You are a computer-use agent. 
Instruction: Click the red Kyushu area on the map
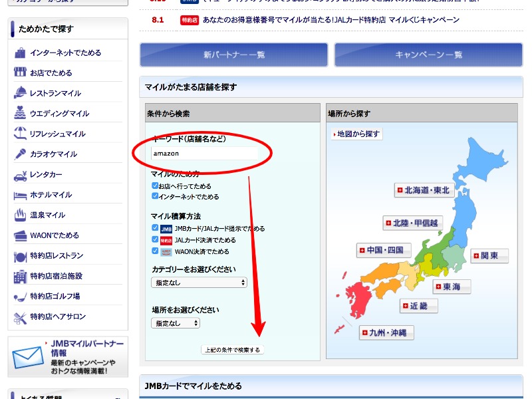[x=358, y=300]
